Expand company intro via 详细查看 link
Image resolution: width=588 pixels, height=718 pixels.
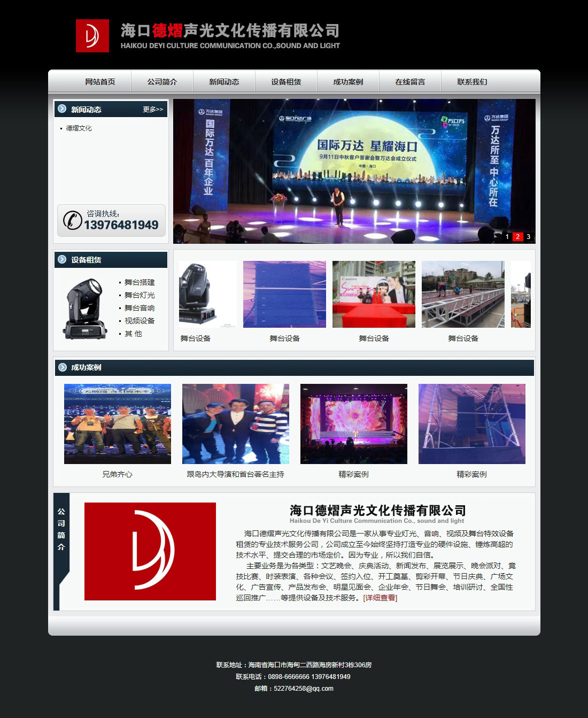tap(380, 598)
